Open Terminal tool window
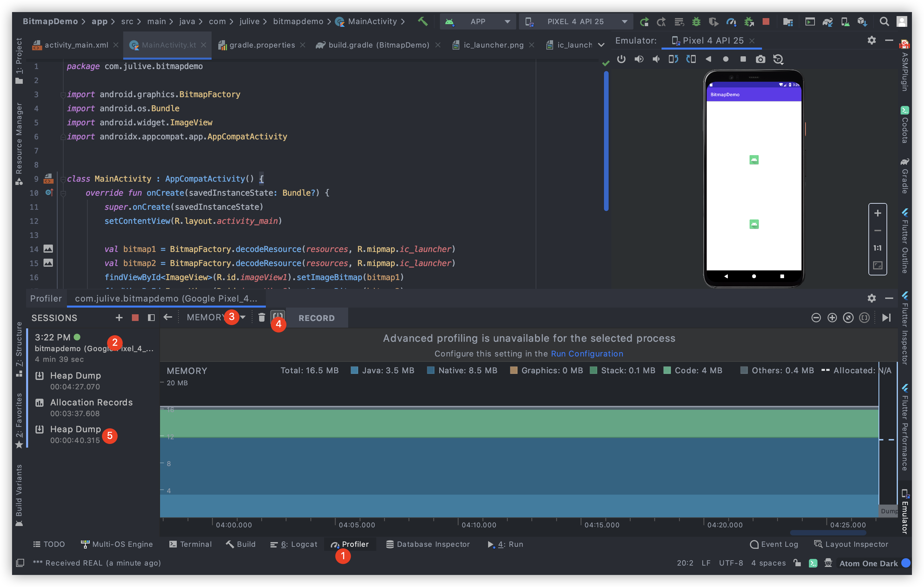This screenshot has width=924, height=587. click(191, 544)
